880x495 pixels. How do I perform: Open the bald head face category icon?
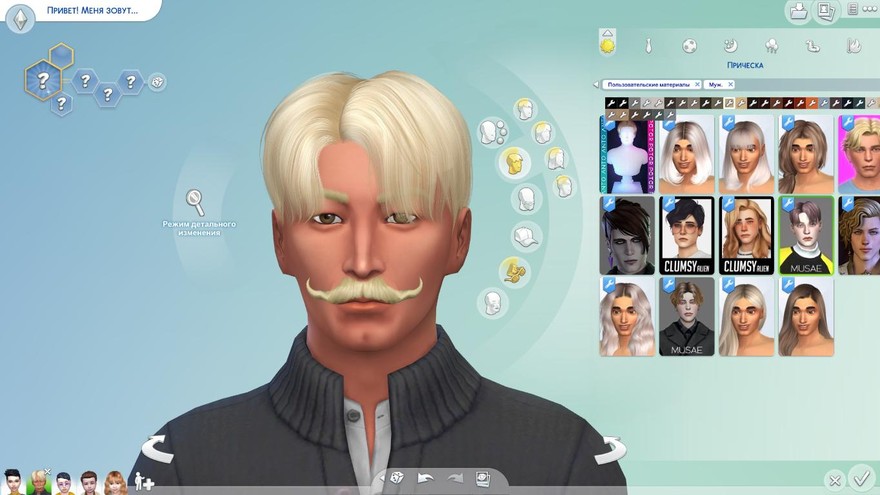[526, 199]
